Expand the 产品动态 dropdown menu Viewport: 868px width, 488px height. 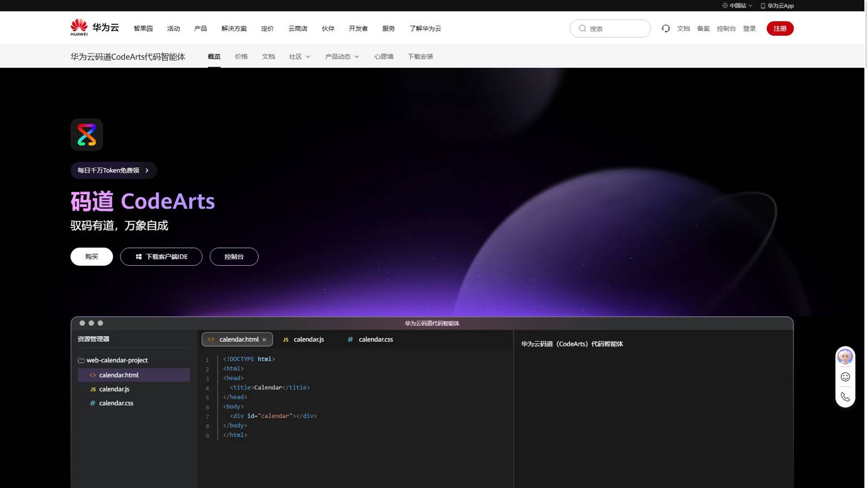tap(356, 56)
